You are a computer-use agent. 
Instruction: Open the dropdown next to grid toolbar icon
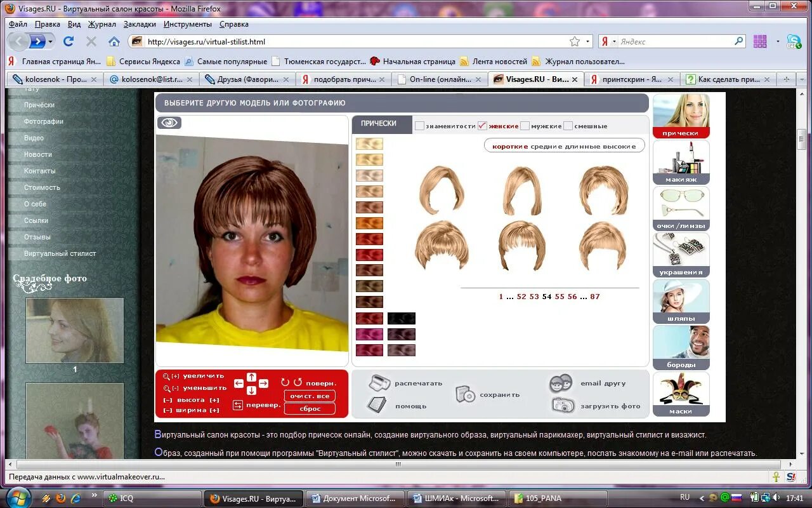778,41
